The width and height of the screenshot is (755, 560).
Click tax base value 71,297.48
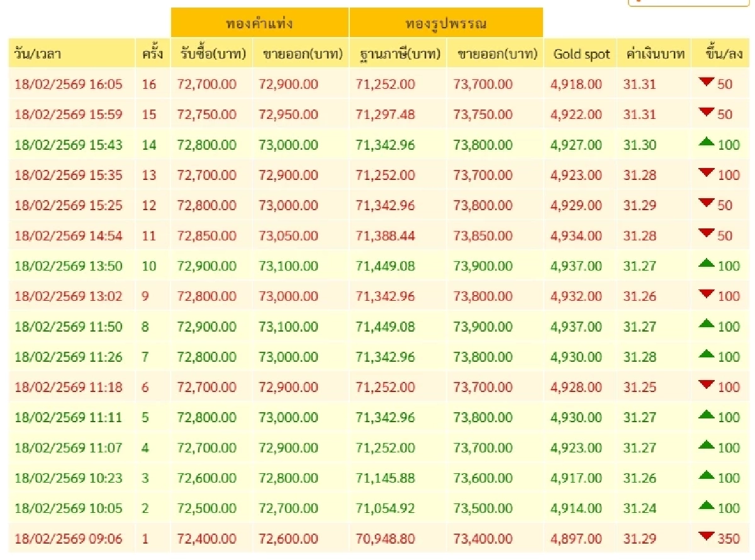click(386, 115)
